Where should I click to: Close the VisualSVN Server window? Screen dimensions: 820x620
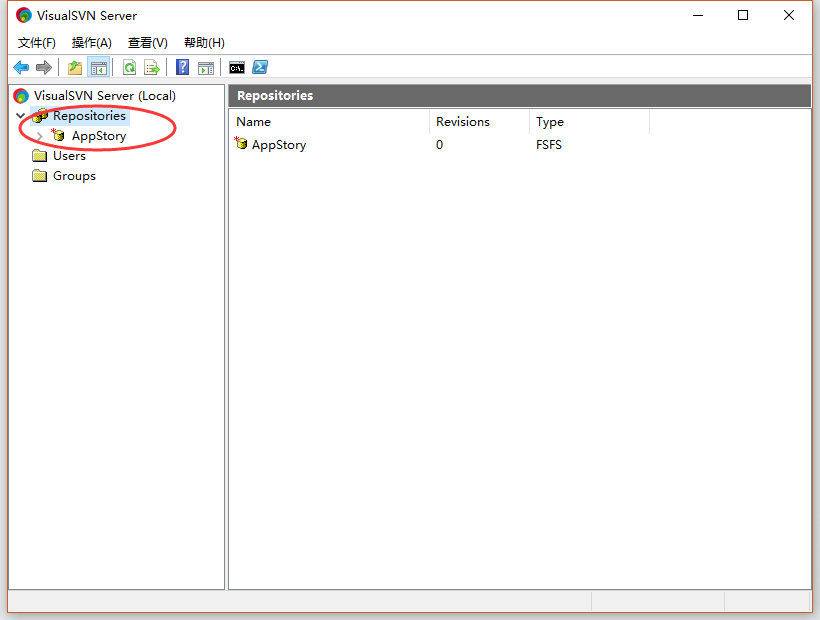tap(789, 15)
